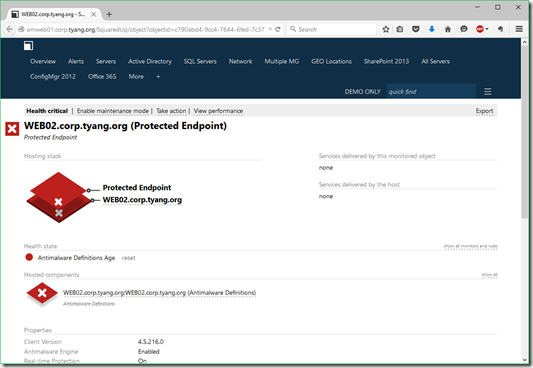The image size is (533, 368).
Task: Open the Firefox hamburger menu
Action: [x=519, y=29]
